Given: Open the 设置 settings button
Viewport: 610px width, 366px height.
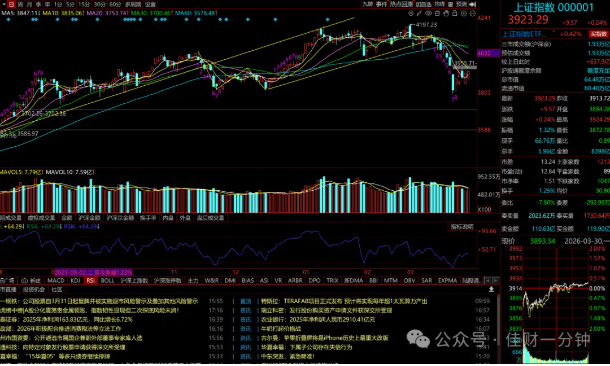Looking at the screenshot, I should [x=150, y=4].
